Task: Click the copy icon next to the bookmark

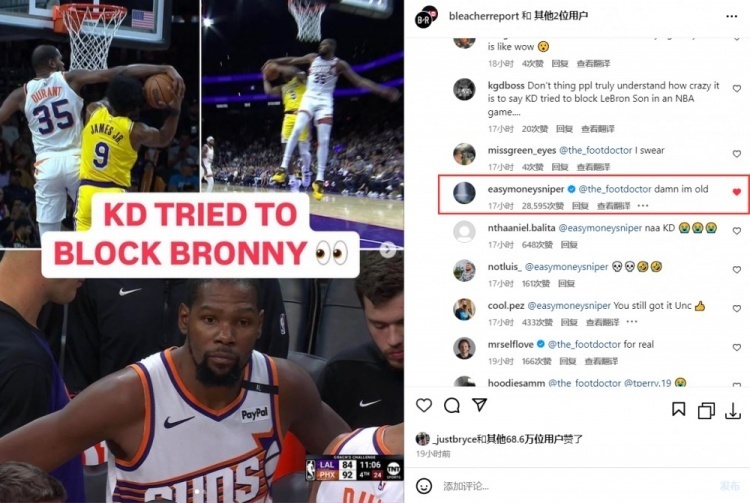Action: 706,410
